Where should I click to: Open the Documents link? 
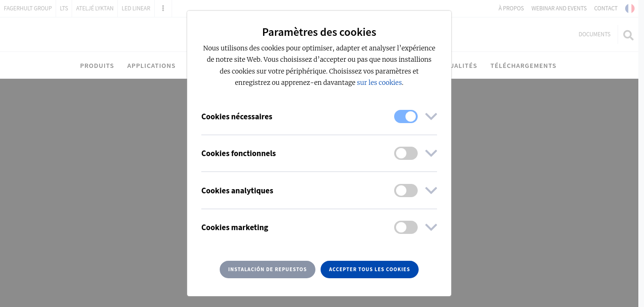point(594,34)
